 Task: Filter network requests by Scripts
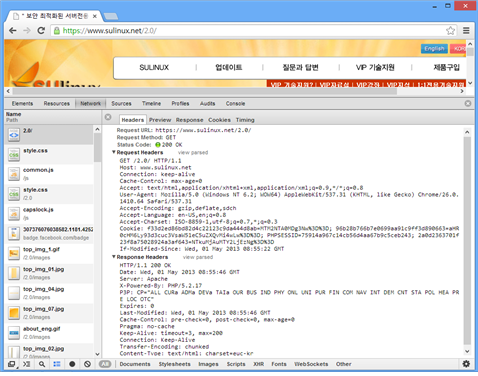click(x=236, y=364)
